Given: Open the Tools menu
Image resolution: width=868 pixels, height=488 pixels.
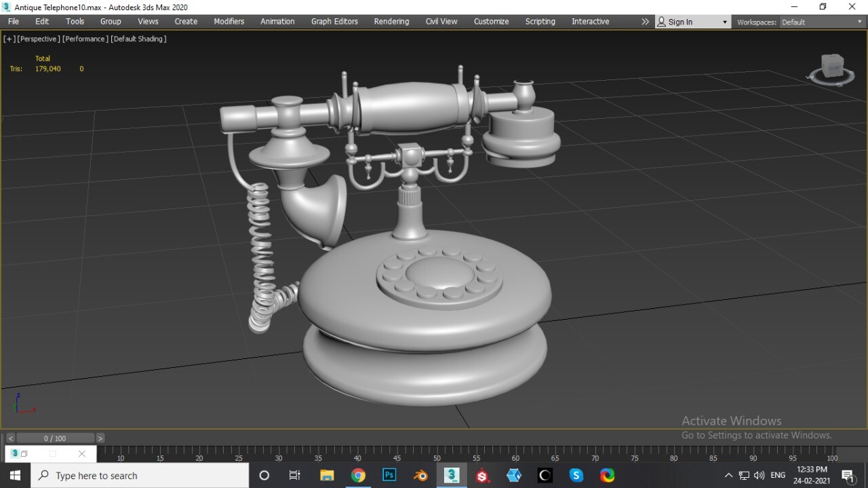Looking at the screenshot, I should pos(75,22).
